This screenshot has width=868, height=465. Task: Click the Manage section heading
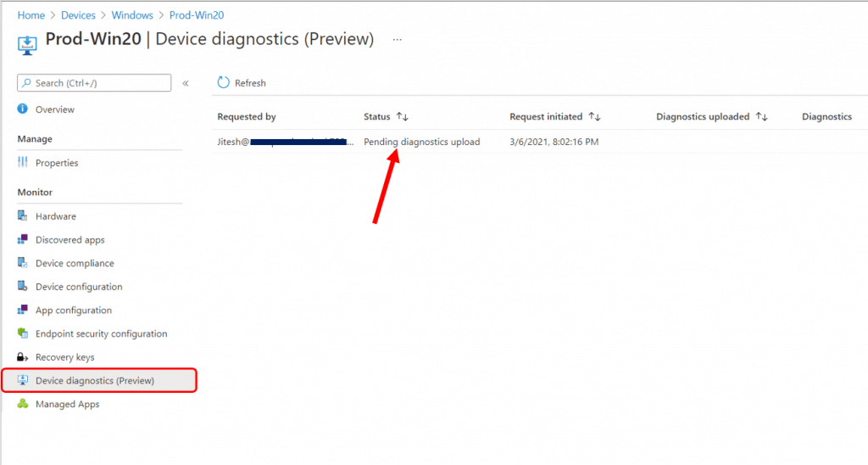click(35, 138)
